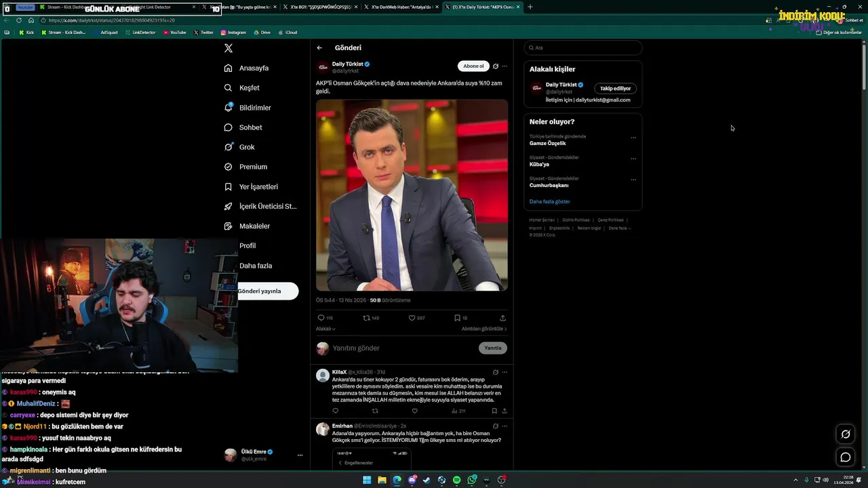Viewport: 868px width, 488px height.
Task: Repost the KillaX reply
Action: click(375, 411)
